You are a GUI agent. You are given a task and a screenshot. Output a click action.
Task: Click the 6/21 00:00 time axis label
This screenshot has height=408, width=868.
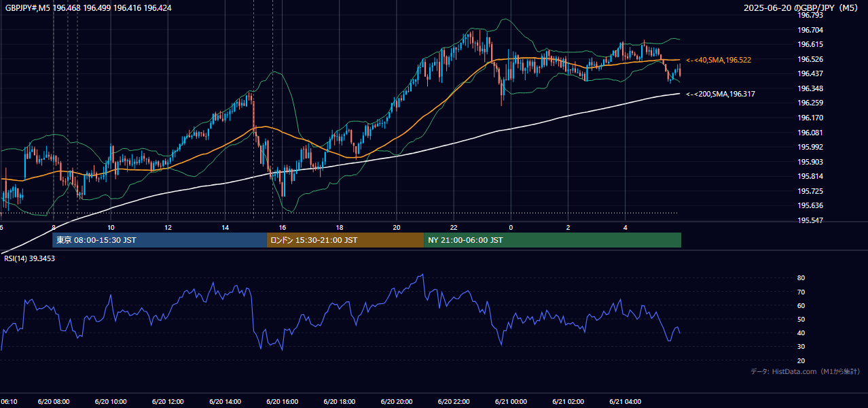511,402
